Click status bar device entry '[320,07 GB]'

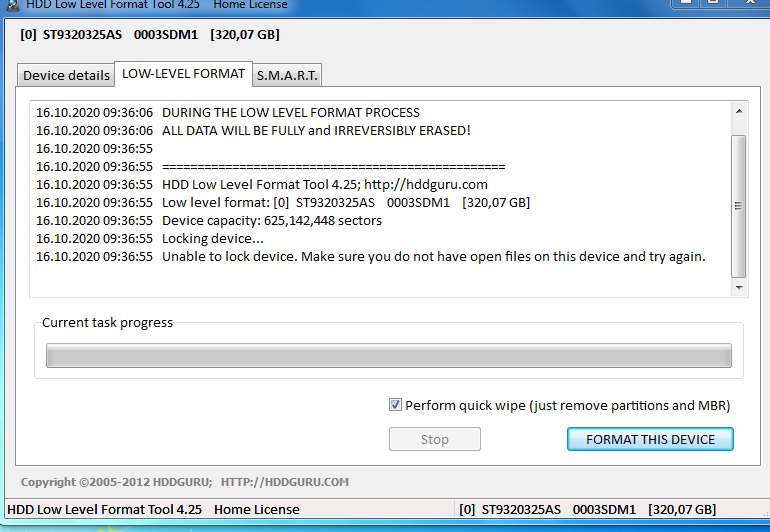pyautogui.click(x=682, y=509)
